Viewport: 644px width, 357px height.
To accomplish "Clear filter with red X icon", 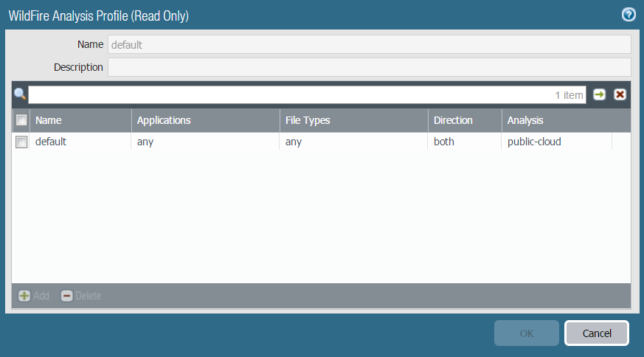I will point(620,94).
